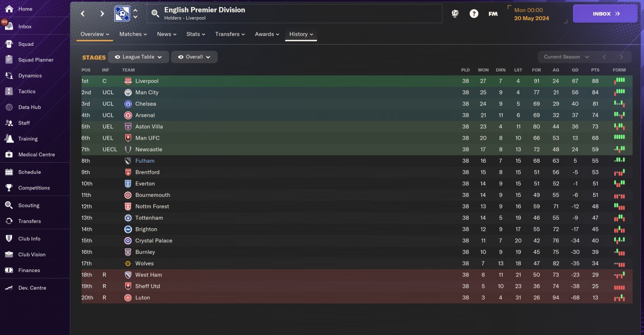Open the Scouting sidebar icon
This screenshot has height=335, width=644.
[x=9, y=205]
